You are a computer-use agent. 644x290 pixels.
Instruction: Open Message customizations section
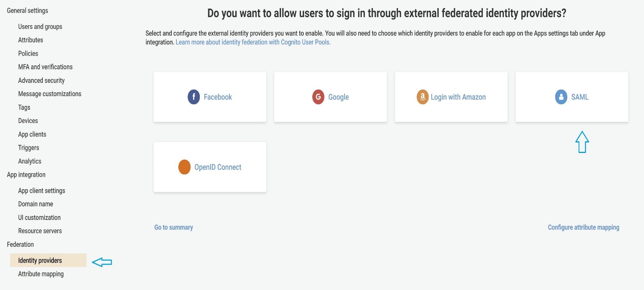(49, 94)
